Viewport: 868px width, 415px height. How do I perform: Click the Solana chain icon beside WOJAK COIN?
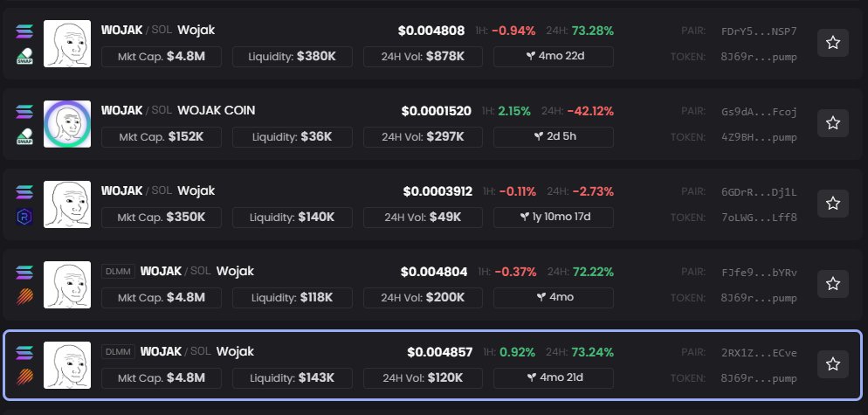tap(24, 112)
